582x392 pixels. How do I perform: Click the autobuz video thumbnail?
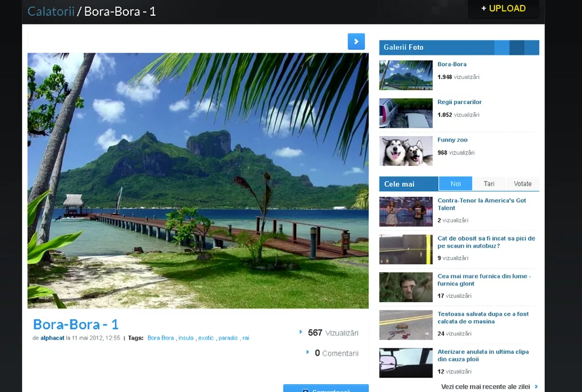click(406, 249)
